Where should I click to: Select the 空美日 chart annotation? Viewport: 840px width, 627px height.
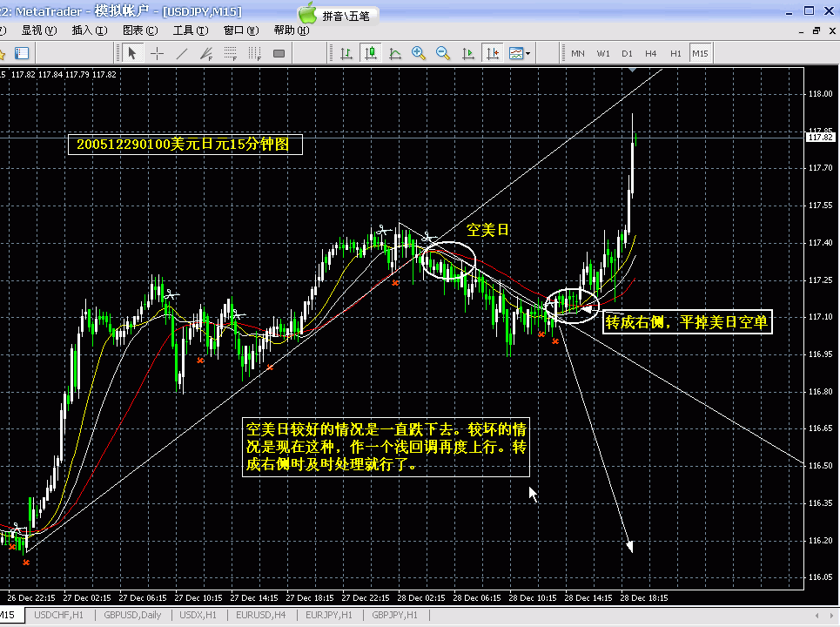tap(487, 230)
